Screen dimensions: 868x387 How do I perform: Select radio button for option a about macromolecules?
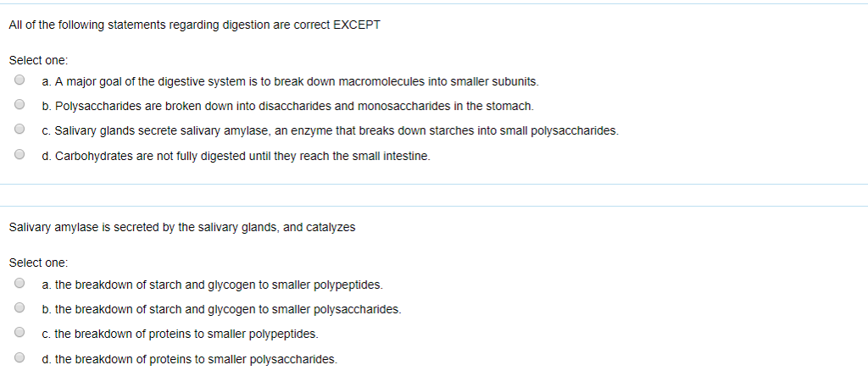point(19,81)
